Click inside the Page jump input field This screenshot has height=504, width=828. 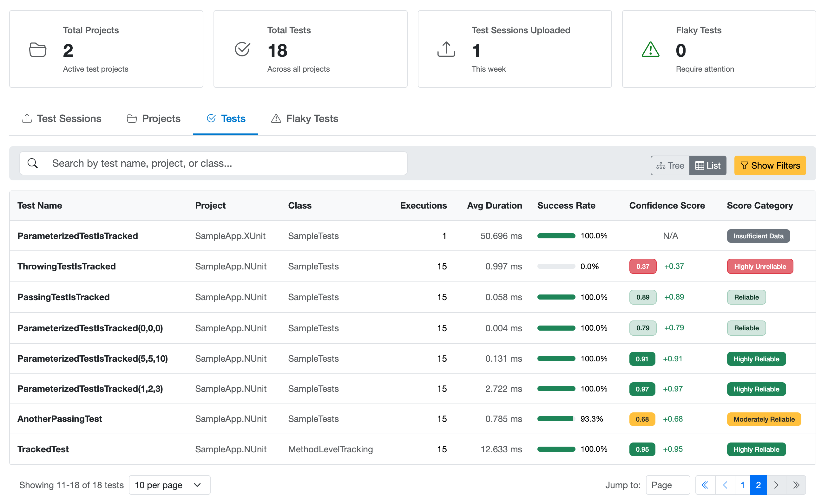click(667, 485)
